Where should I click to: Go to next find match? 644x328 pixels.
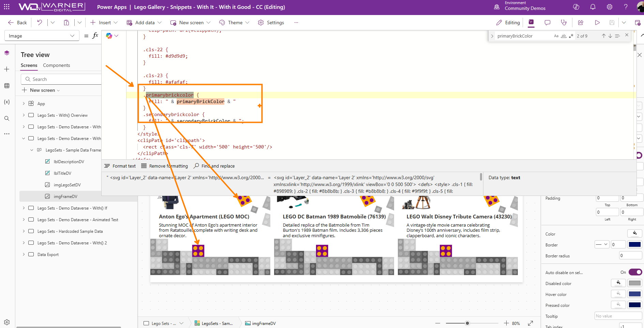tap(610, 36)
